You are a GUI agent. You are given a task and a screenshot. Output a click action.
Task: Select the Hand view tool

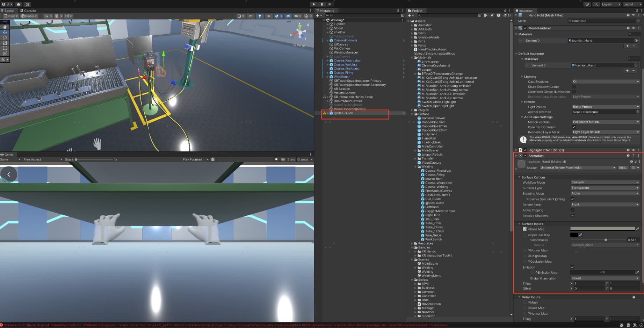pyautogui.click(x=5, y=27)
